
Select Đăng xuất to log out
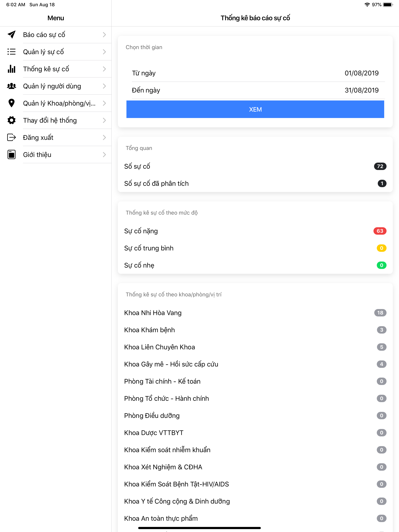56,137
